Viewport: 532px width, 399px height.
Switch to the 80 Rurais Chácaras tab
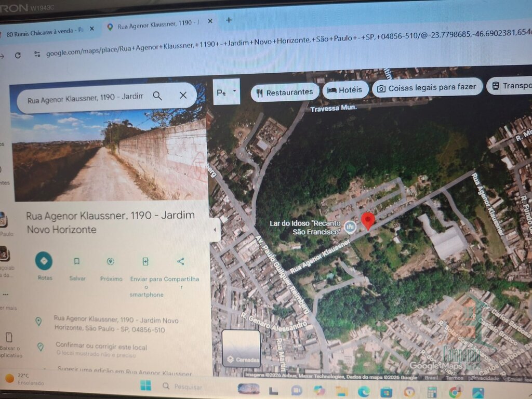[x=47, y=31]
